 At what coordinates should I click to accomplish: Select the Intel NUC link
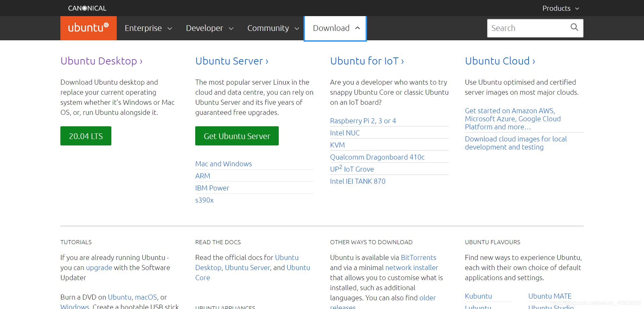(345, 133)
